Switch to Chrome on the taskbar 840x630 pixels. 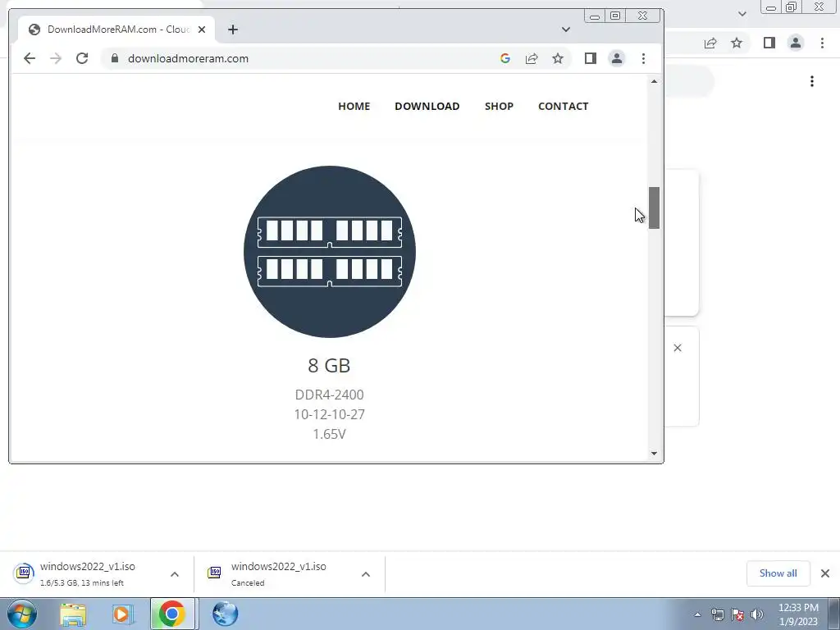[172, 614]
